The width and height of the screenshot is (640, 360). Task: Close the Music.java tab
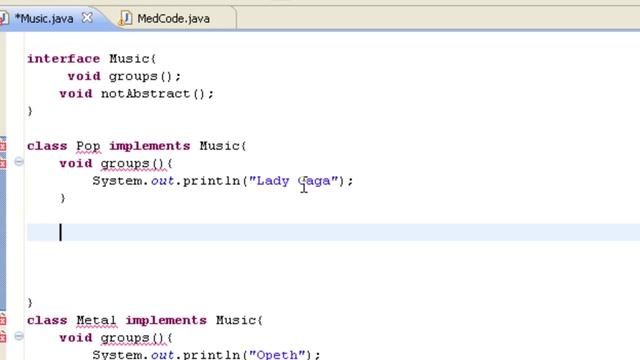[x=87, y=18]
